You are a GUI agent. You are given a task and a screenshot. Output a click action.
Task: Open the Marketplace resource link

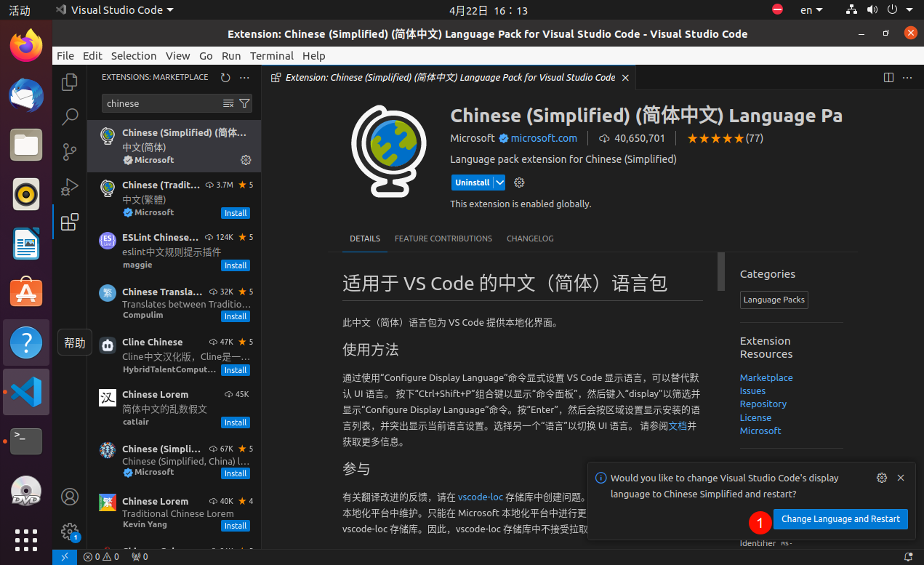[766, 377]
